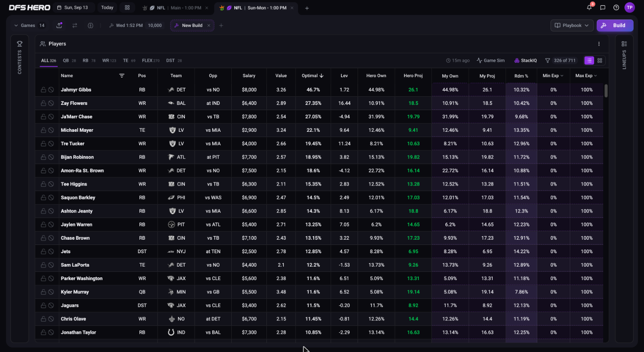Open the grid apps icon beside Today
644x352 pixels.
[x=127, y=7]
